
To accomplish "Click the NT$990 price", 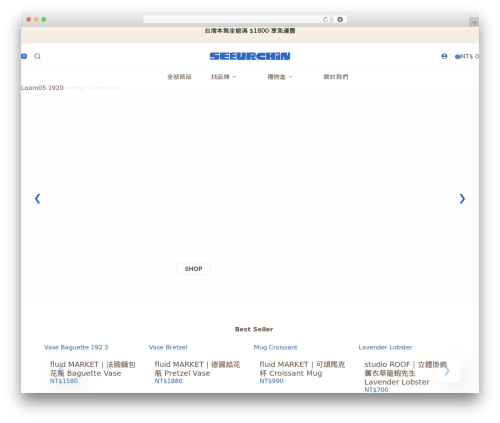I will coord(271,381).
